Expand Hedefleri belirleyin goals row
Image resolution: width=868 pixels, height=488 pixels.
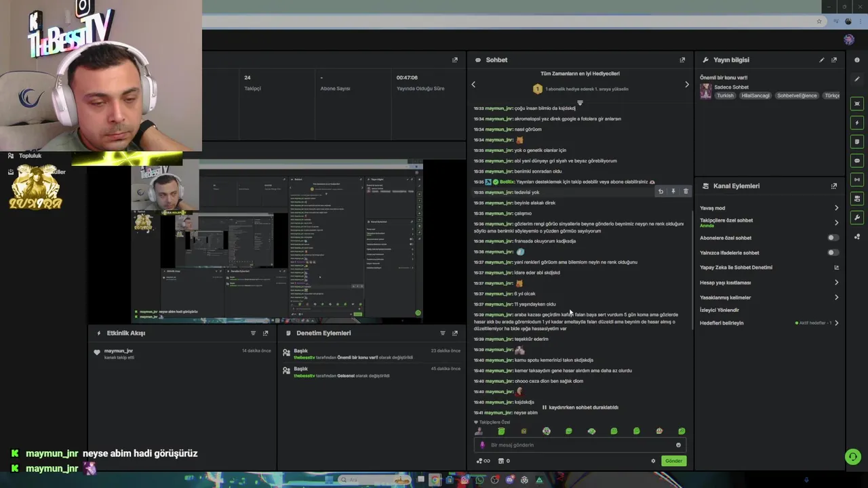769,323
